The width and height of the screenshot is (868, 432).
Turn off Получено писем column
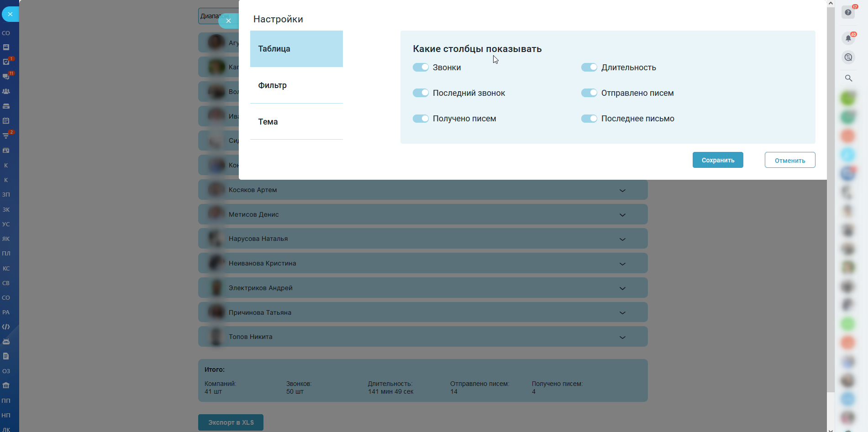tap(421, 119)
